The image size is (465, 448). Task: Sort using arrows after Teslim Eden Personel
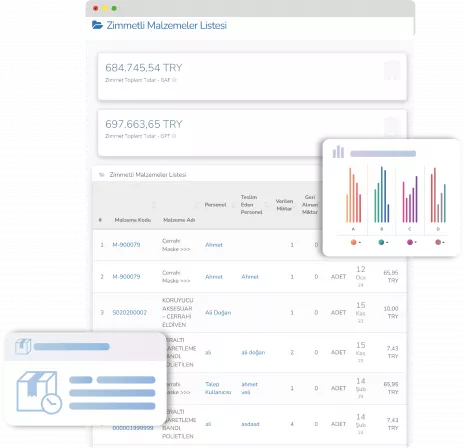(x=266, y=205)
